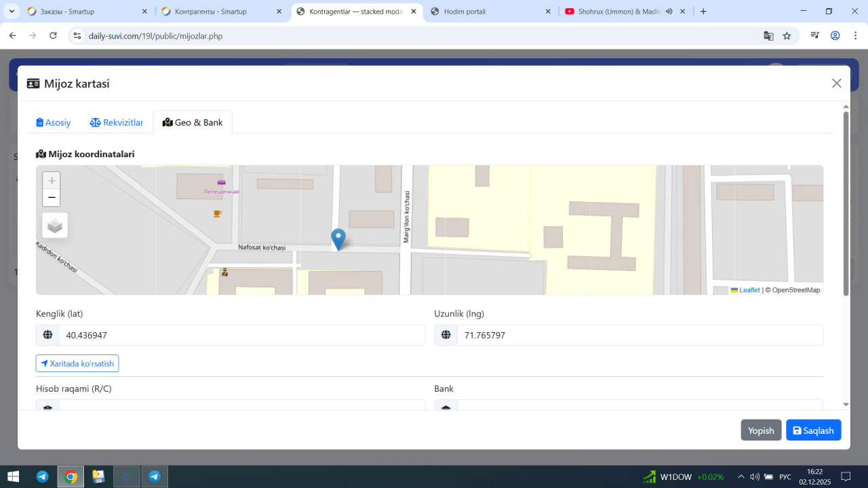Open Telegram from the taskbar
868x488 pixels.
pos(42,476)
